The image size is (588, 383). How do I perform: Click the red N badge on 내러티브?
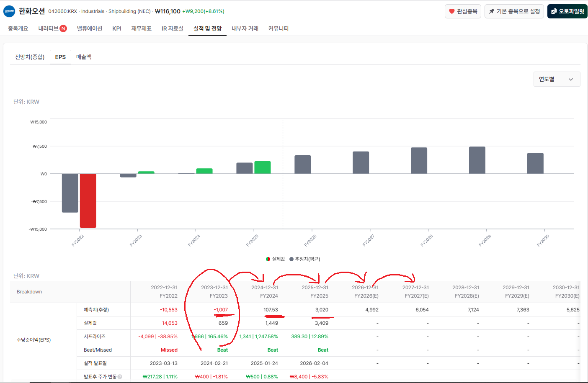click(63, 28)
